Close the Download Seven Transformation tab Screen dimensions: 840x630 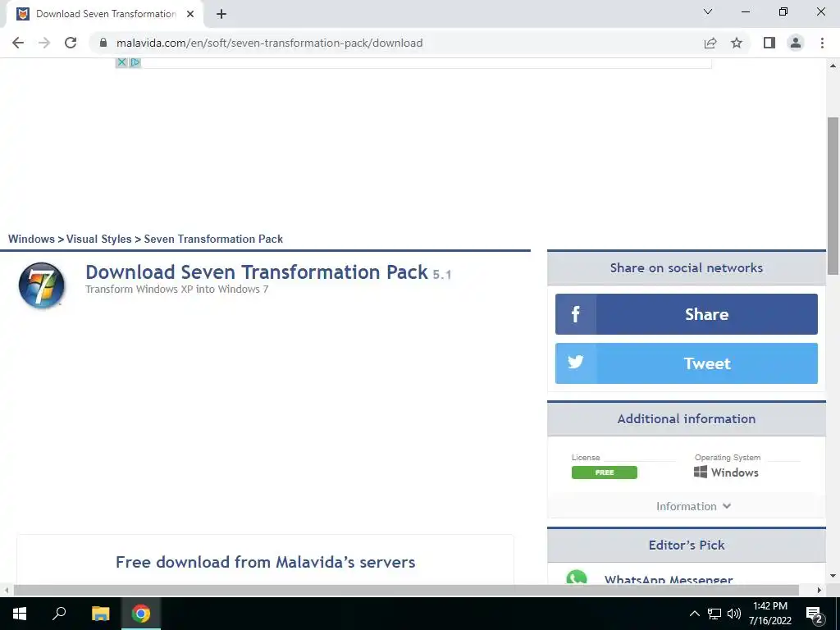tap(190, 15)
